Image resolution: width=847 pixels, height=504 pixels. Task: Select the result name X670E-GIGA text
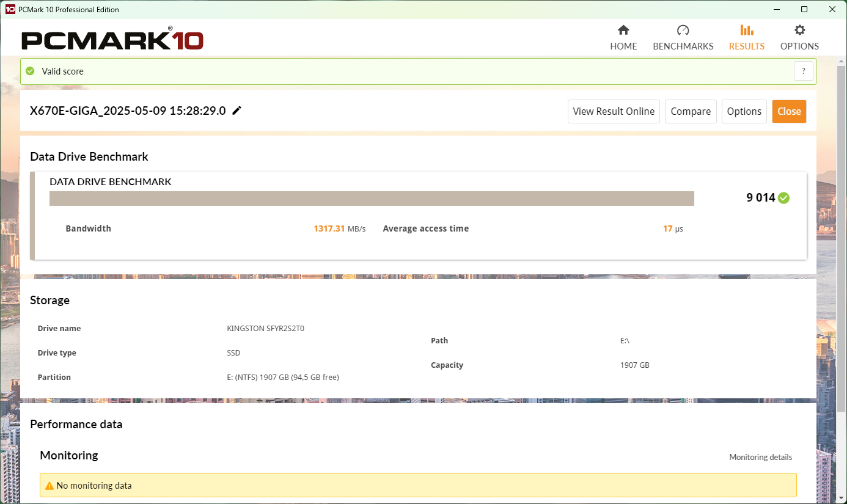click(128, 111)
